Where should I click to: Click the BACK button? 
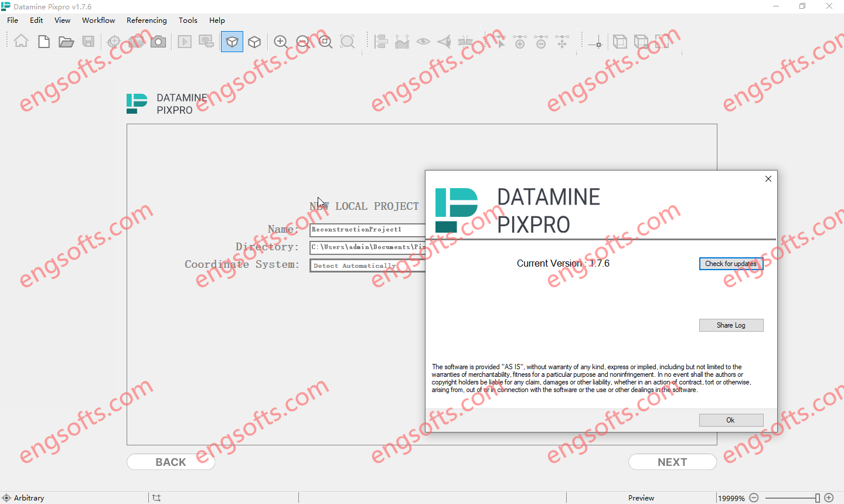(x=171, y=462)
